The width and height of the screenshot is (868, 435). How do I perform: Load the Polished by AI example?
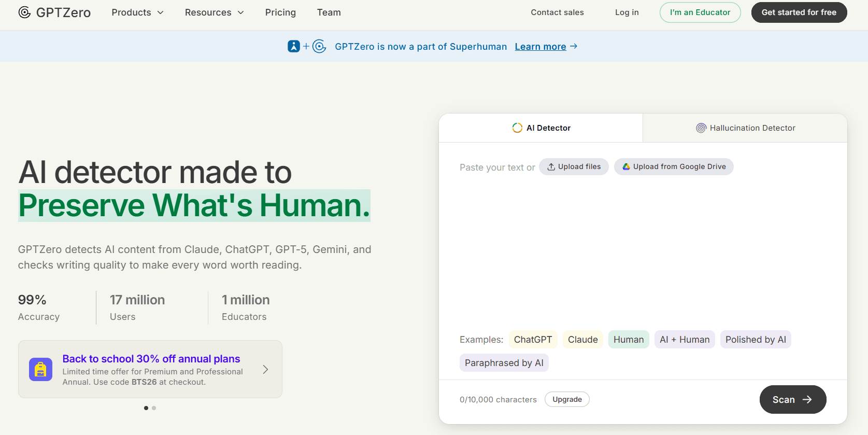coord(756,340)
